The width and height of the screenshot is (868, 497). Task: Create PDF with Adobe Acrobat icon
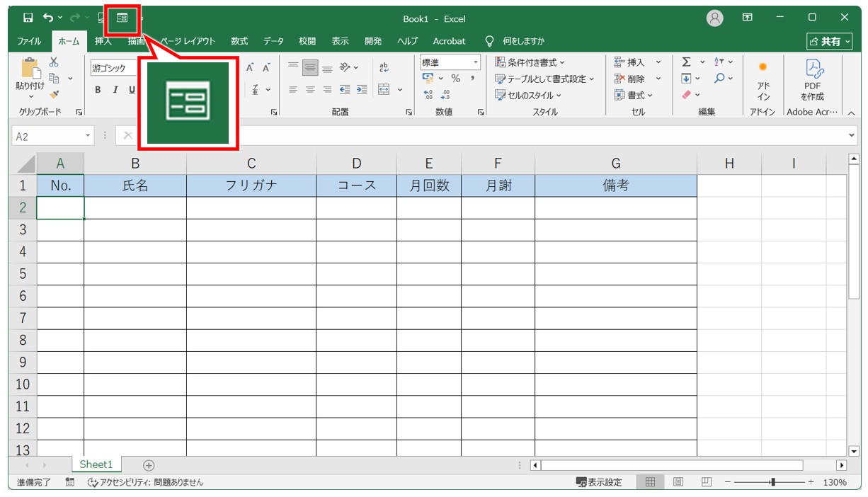click(812, 80)
